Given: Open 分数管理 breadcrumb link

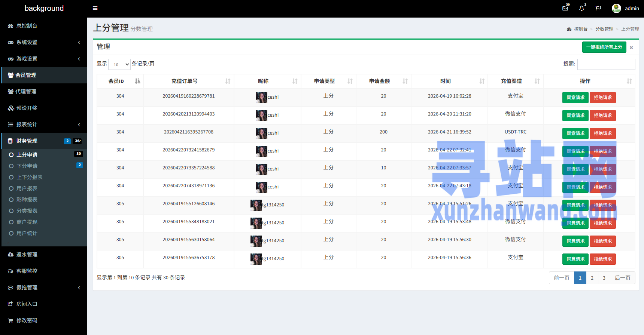Looking at the screenshot, I should point(604,29).
